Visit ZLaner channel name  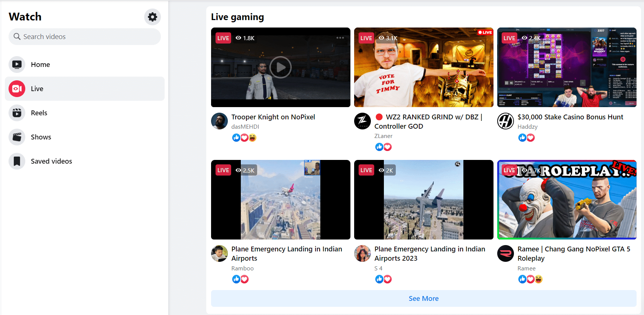click(384, 136)
